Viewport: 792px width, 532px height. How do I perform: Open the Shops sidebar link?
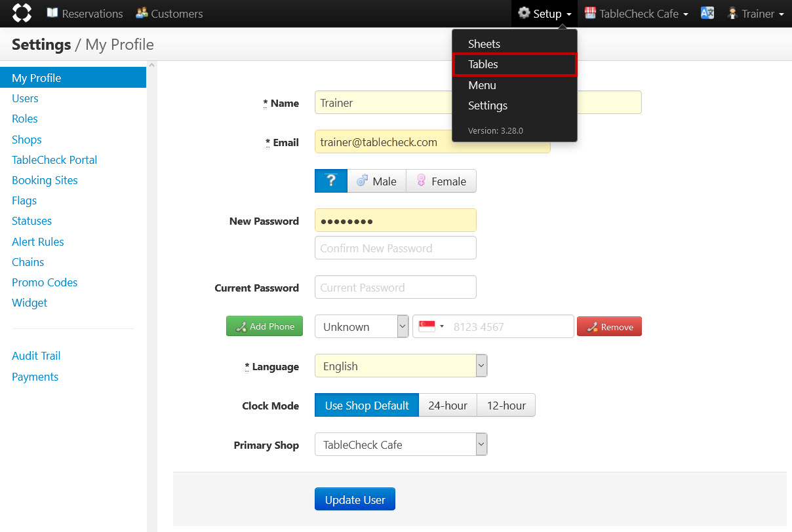point(27,140)
